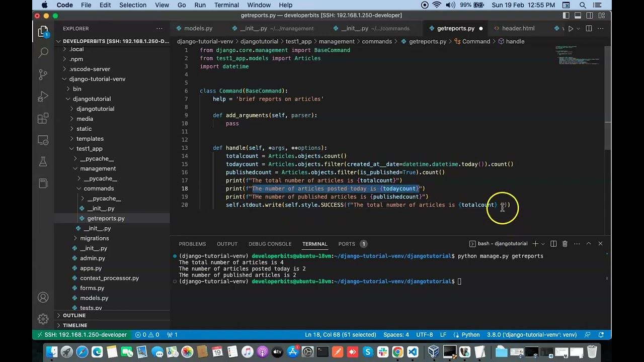The width and height of the screenshot is (644, 362).
Task: Open editor more actions ellipsis
Action: tap(601, 29)
